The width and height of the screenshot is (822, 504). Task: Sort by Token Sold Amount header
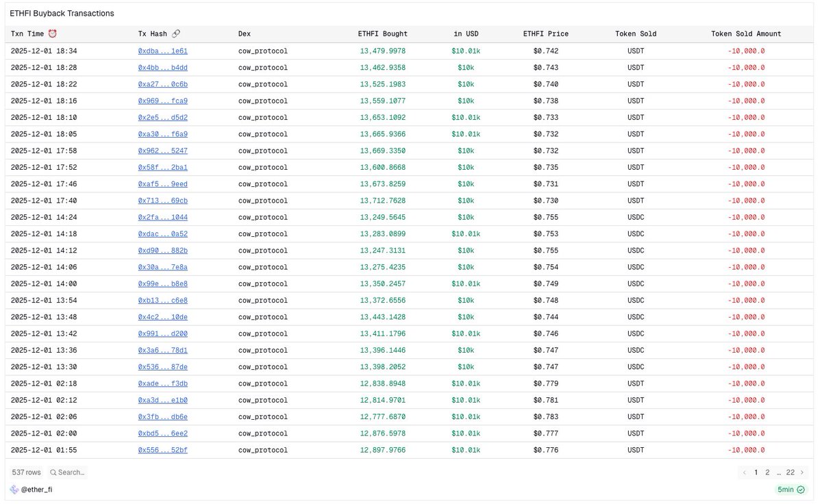(746, 34)
